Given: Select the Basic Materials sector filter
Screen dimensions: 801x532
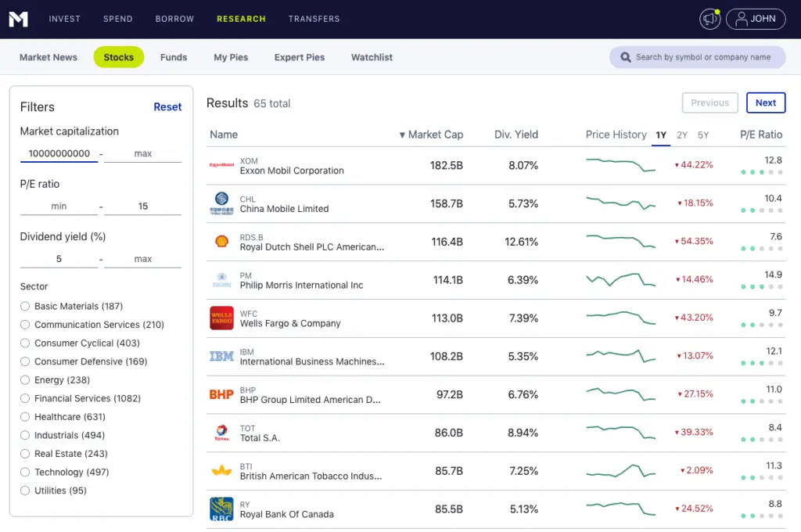Looking at the screenshot, I should (25, 306).
